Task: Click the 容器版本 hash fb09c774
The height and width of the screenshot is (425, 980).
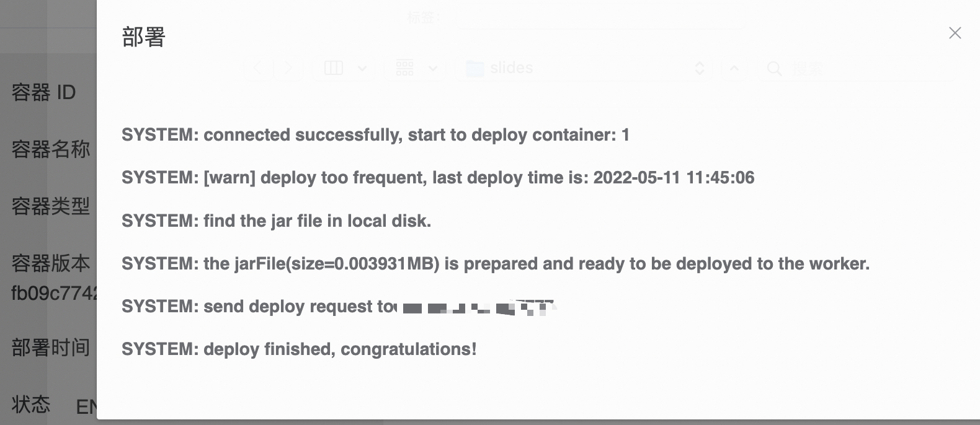Action: [x=54, y=292]
